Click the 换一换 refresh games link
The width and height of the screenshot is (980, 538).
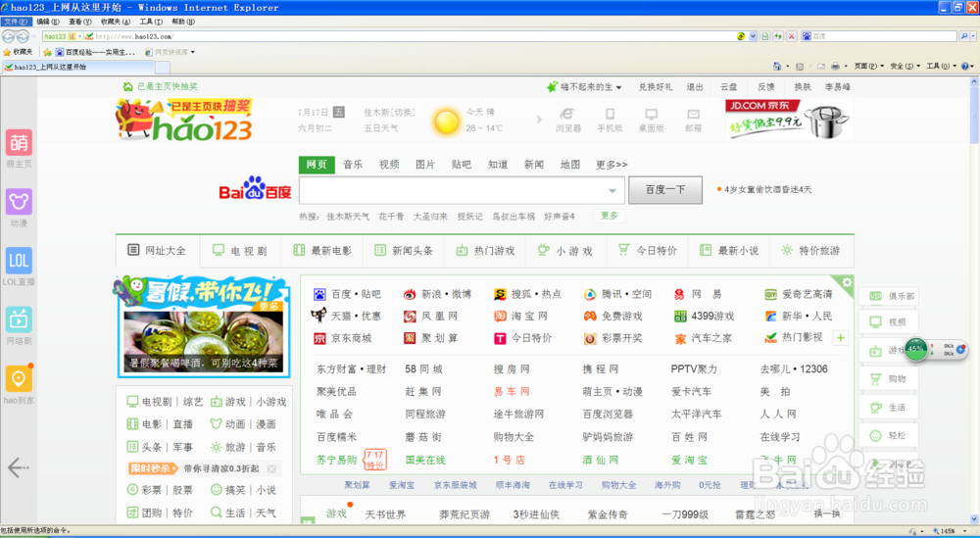point(827,514)
